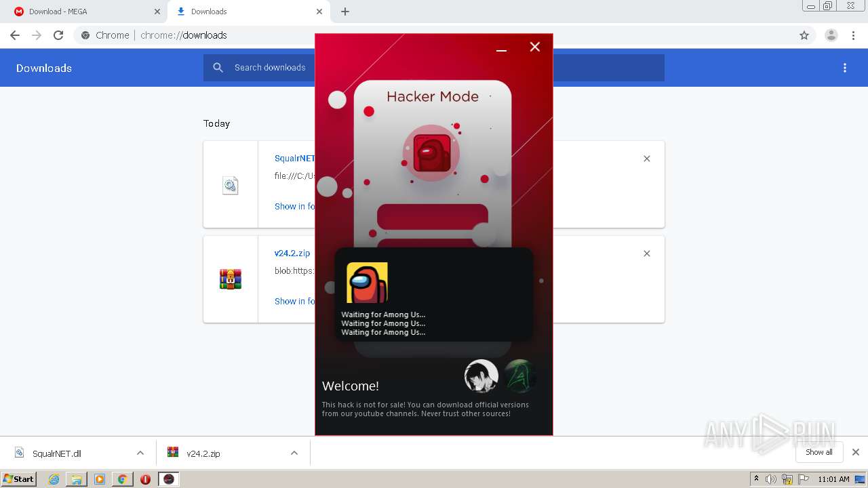Select the Downloads browser tab

click(248, 12)
